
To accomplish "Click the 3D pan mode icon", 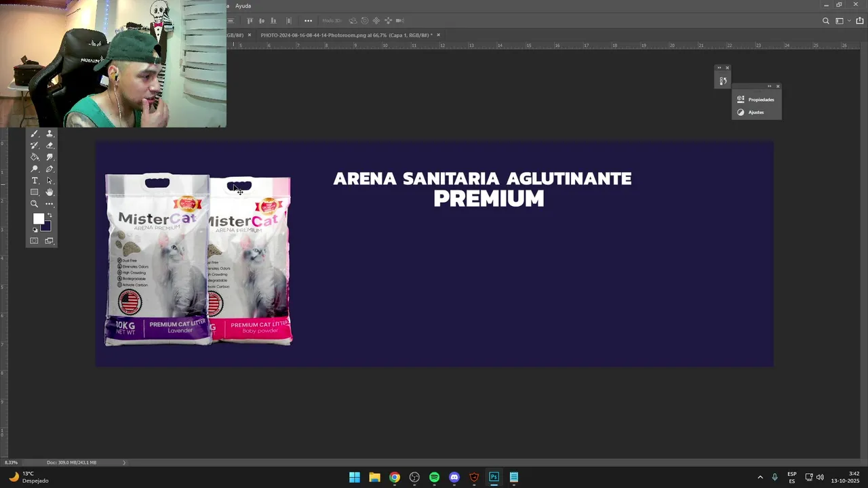I will (x=376, y=20).
